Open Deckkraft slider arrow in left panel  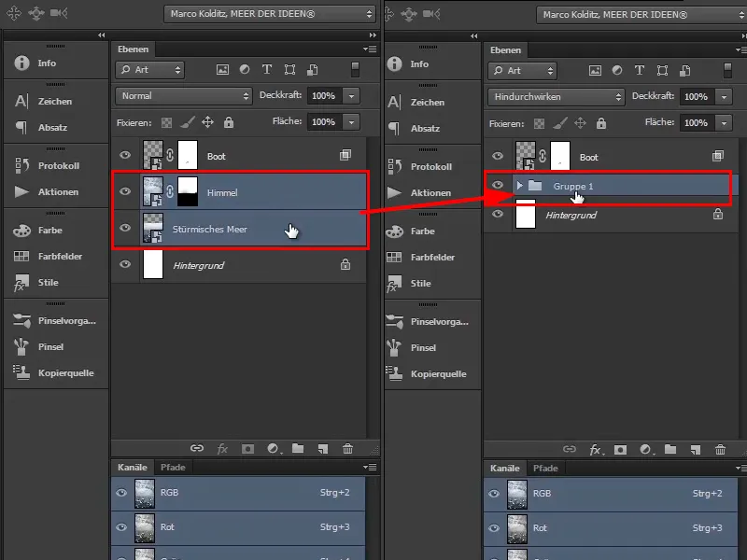point(351,96)
